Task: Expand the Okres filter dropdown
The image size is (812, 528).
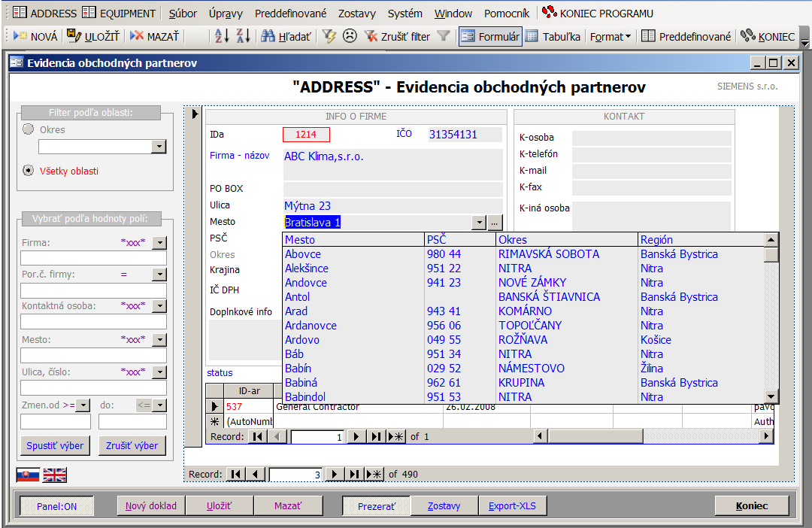Action: pos(159,147)
